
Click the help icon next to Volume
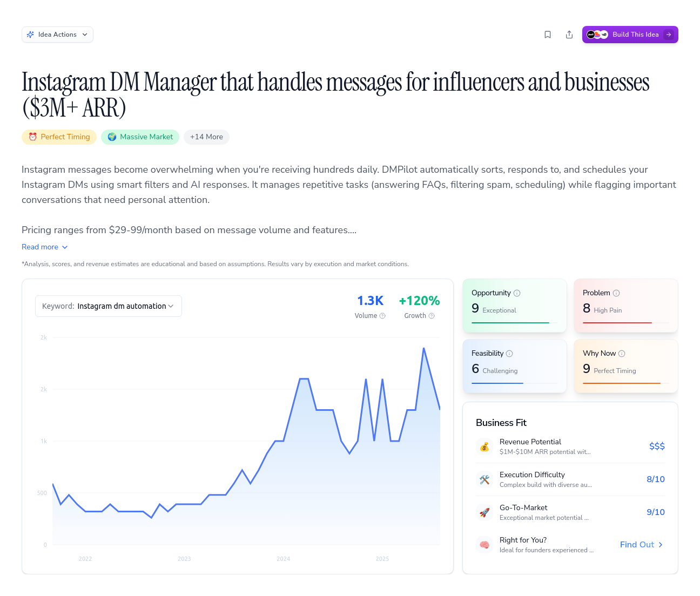pos(382,316)
